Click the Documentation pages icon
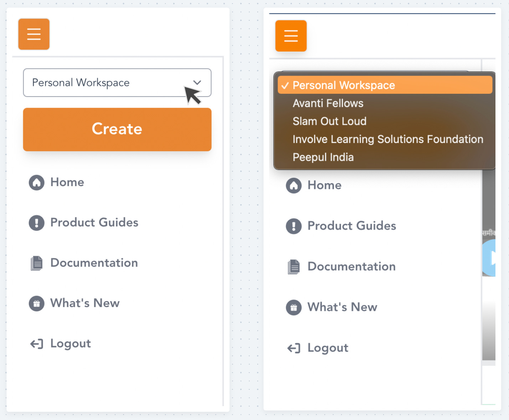 37,263
